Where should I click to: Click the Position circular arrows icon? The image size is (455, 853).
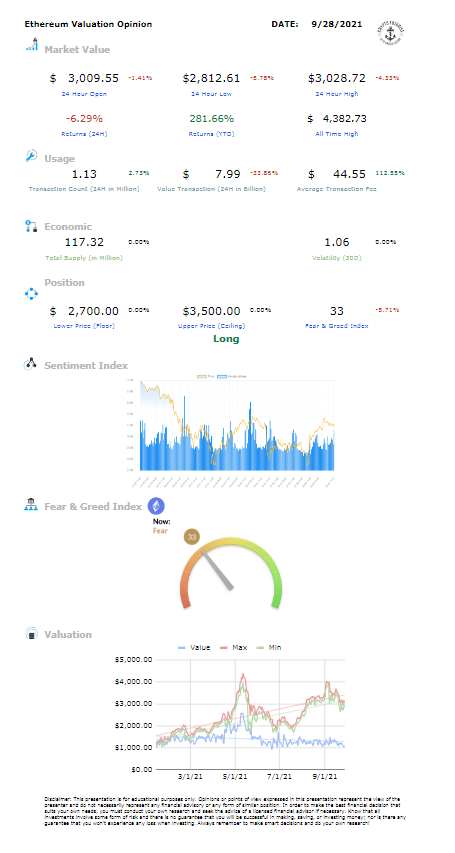31,294
